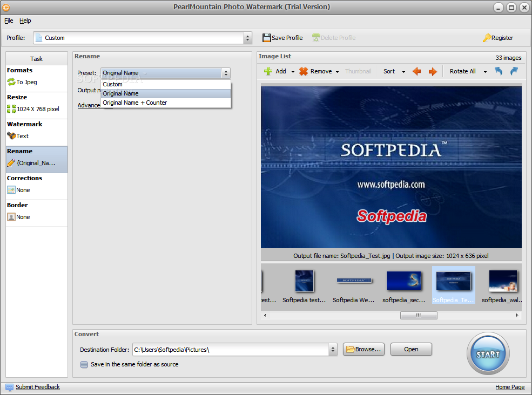Click the Save Profile floppy disk icon

(267, 38)
